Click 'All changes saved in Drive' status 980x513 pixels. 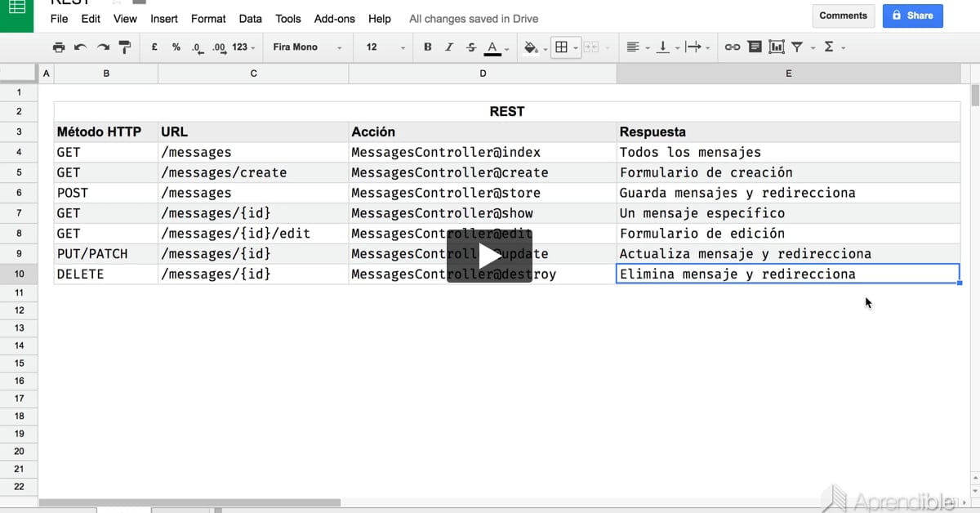click(x=474, y=19)
